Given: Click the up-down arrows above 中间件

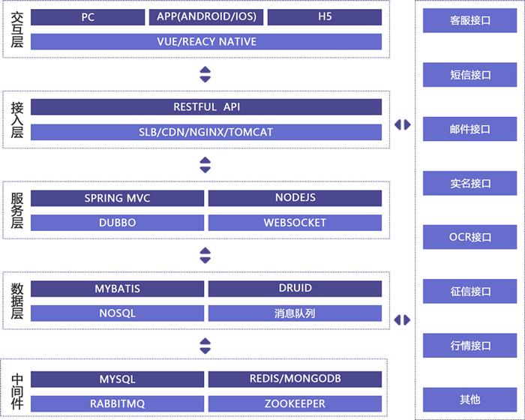Looking at the screenshot, I should coord(205,346).
